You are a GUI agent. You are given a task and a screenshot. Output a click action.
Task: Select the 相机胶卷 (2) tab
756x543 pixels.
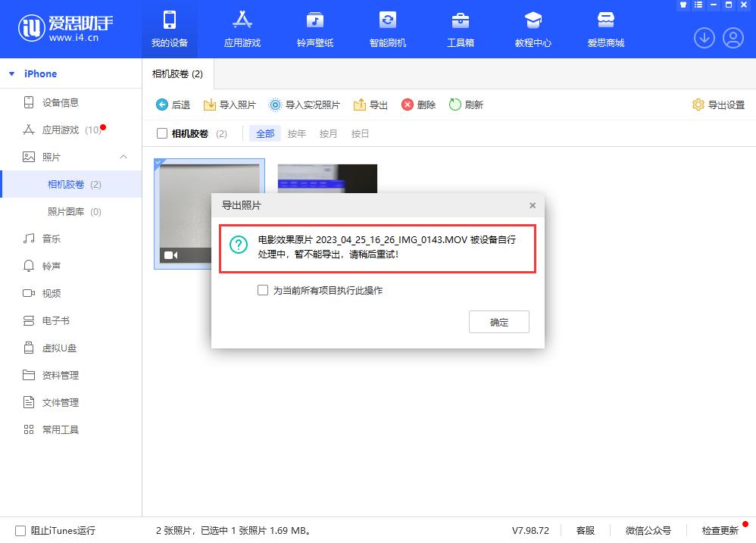click(177, 73)
